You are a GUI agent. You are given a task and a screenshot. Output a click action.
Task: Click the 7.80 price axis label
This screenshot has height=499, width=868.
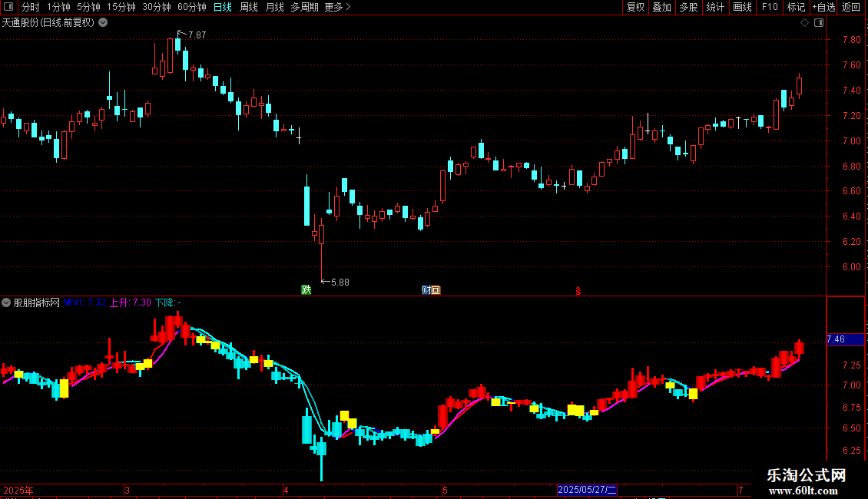pos(851,40)
